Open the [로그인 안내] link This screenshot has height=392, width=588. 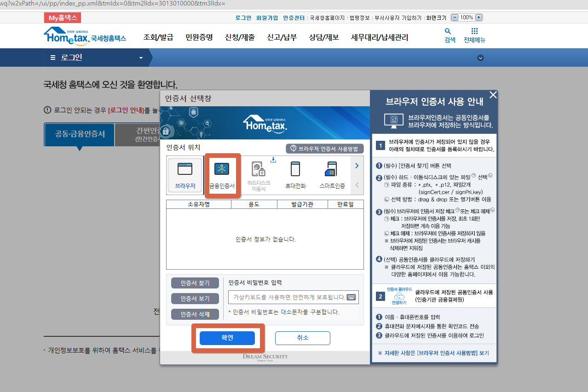pyautogui.click(x=126, y=110)
